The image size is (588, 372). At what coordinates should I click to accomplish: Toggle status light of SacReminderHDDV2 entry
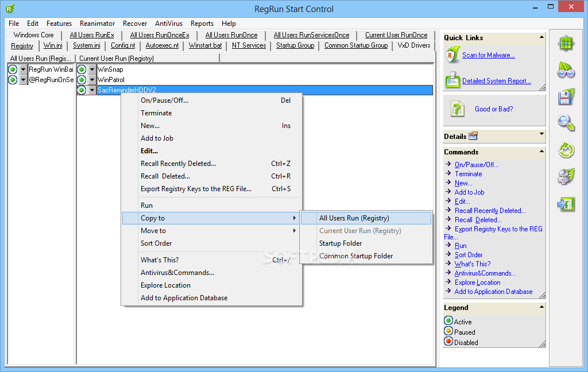82,90
